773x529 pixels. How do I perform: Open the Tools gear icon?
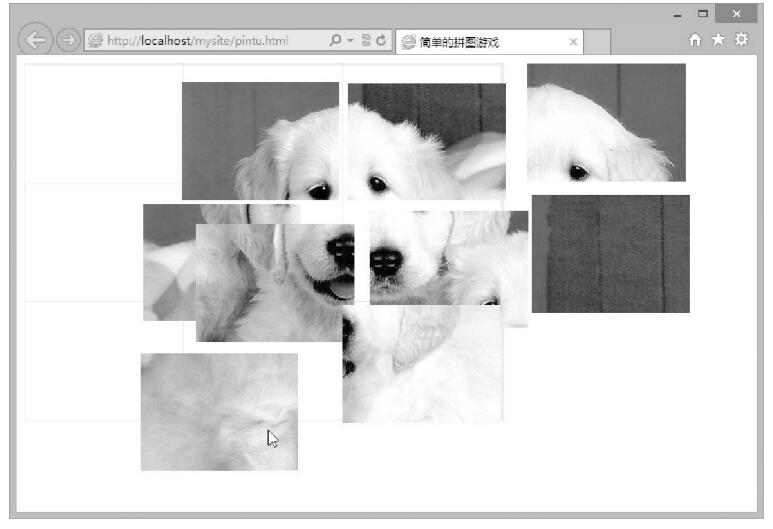click(x=741, y=40)
